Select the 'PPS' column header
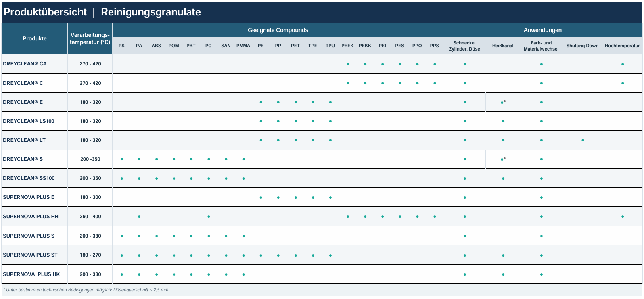 tap(434, 46)
